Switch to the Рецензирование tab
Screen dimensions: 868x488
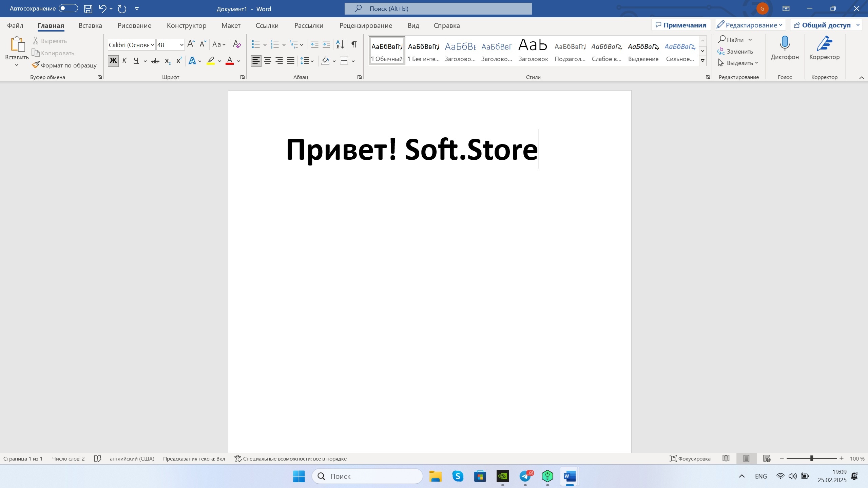366,25
